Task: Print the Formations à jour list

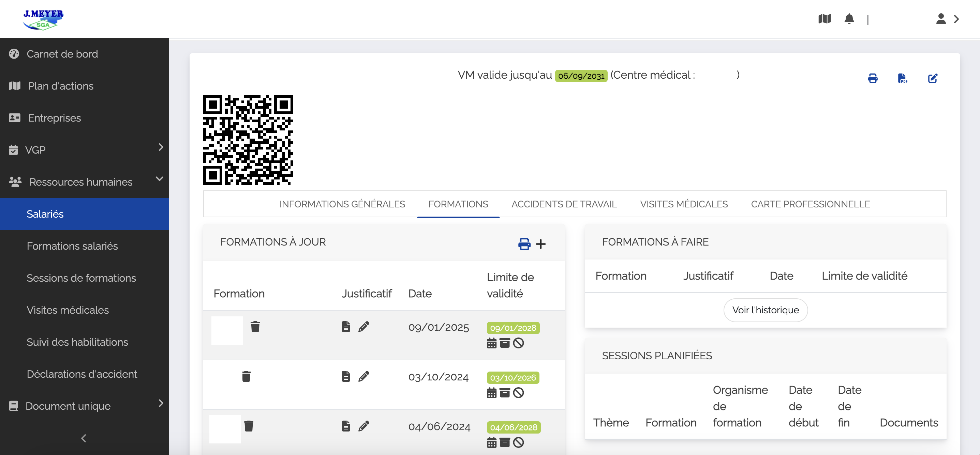Action: [524, 244]
